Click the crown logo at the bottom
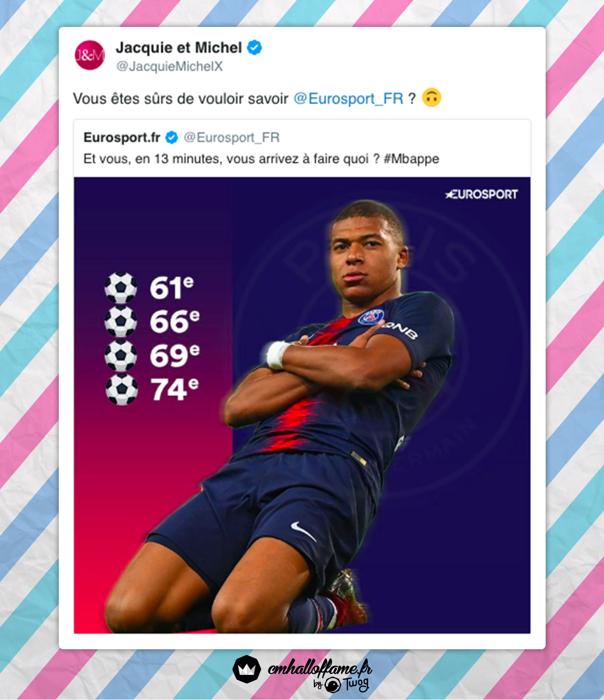Screen dimensions: 604x700 tap(247, 669)
